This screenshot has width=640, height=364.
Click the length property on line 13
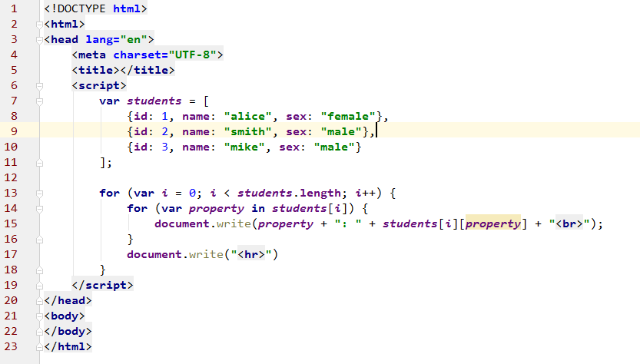click(x=320, y=193)
